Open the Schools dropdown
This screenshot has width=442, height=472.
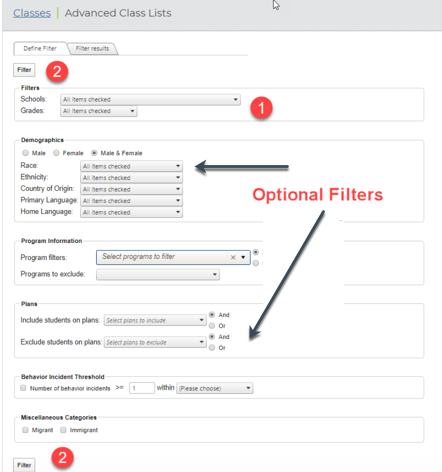pyautogui.click(x=150, y=100)
